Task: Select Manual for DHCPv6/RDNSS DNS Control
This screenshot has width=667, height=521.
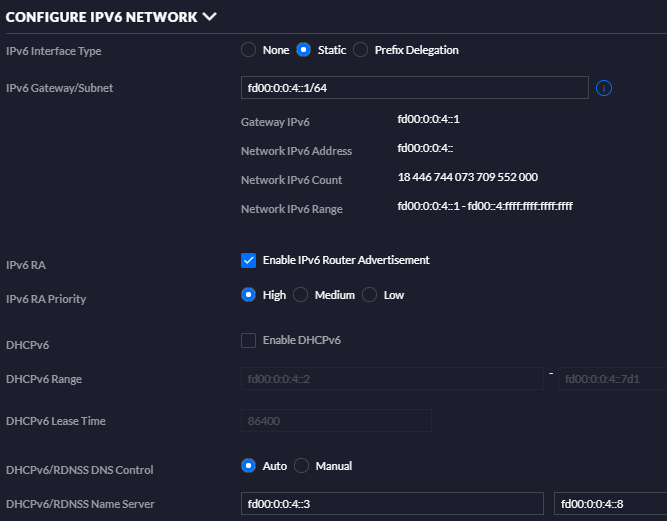Action: point(301,466)
